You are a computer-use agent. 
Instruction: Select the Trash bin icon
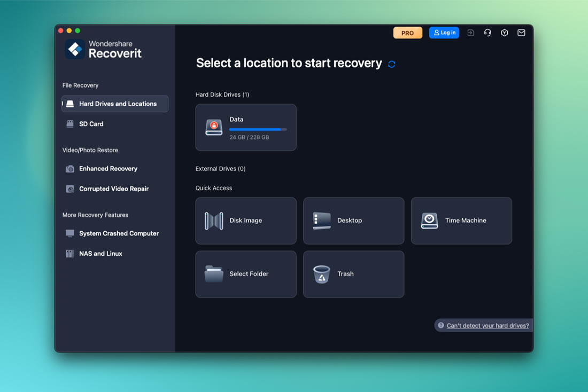click(x=321, y=274)
